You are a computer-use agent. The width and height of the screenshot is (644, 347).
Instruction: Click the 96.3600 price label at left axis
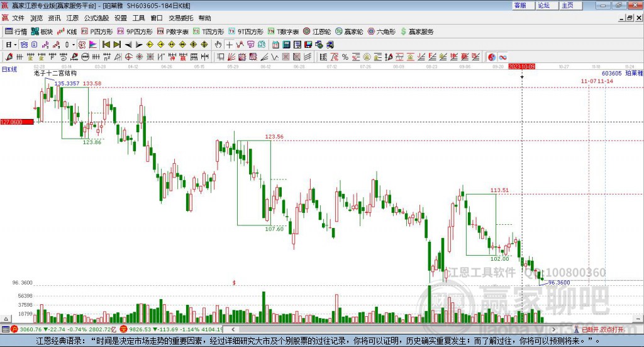pyautogui.click(x=22, y=283)
